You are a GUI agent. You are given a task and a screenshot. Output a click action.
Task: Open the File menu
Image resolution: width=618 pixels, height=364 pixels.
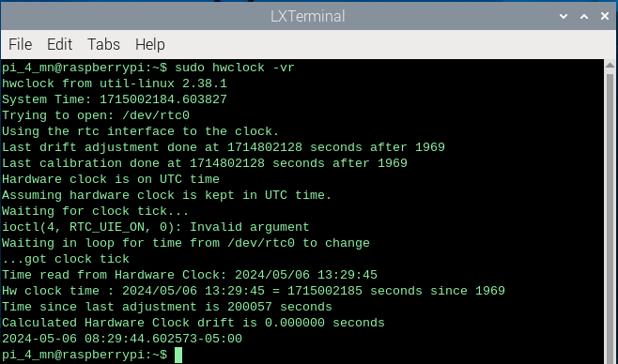[20, 44]
